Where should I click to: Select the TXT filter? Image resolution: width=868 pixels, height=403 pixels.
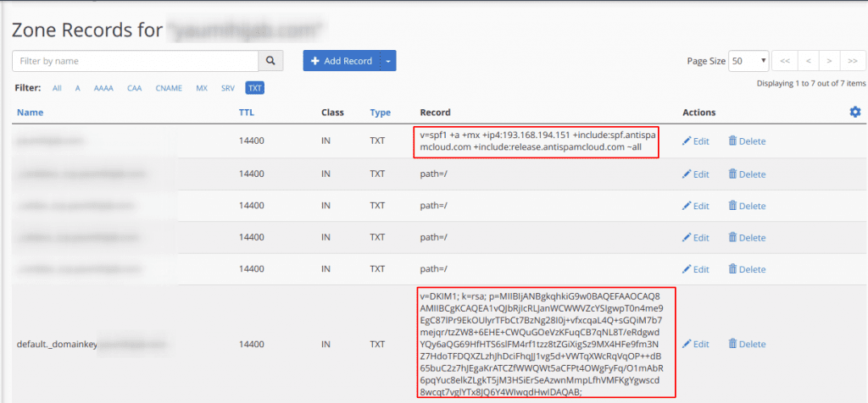click(254, 87)
